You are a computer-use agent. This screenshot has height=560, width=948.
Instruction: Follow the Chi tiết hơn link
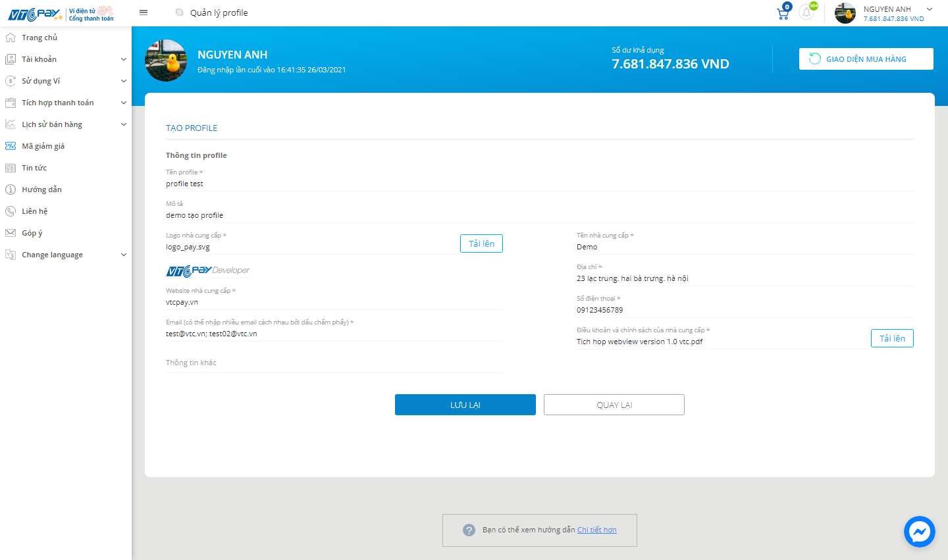596,530
